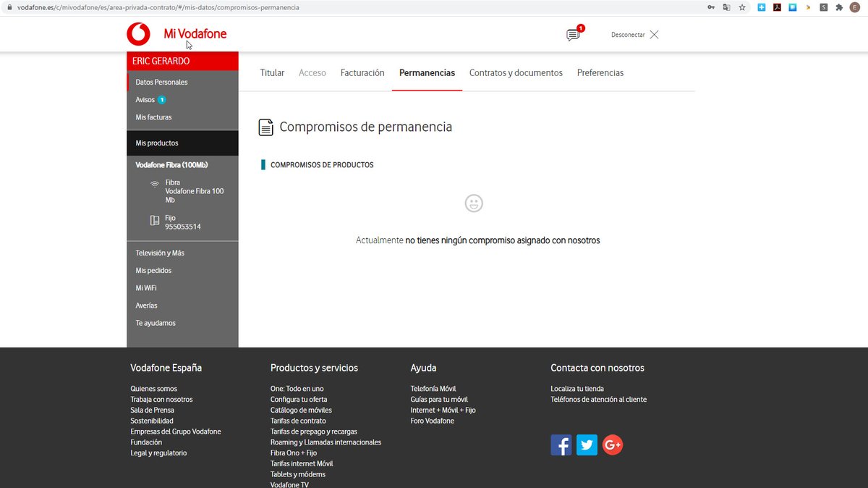Open the Extensions puzzle piece menu
Image resolution: width=868 pixels, height=488 pixels.
pyautogui.click(x=839, y=7)
